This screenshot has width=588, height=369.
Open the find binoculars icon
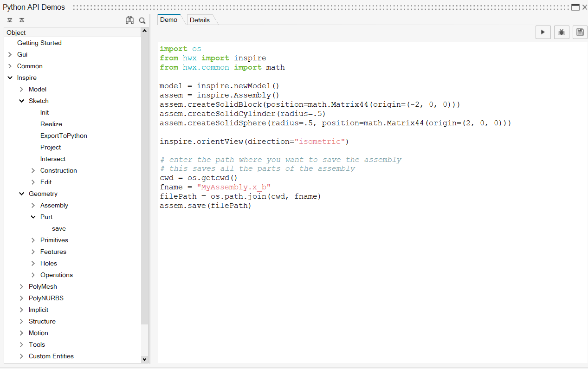(129, 20)
